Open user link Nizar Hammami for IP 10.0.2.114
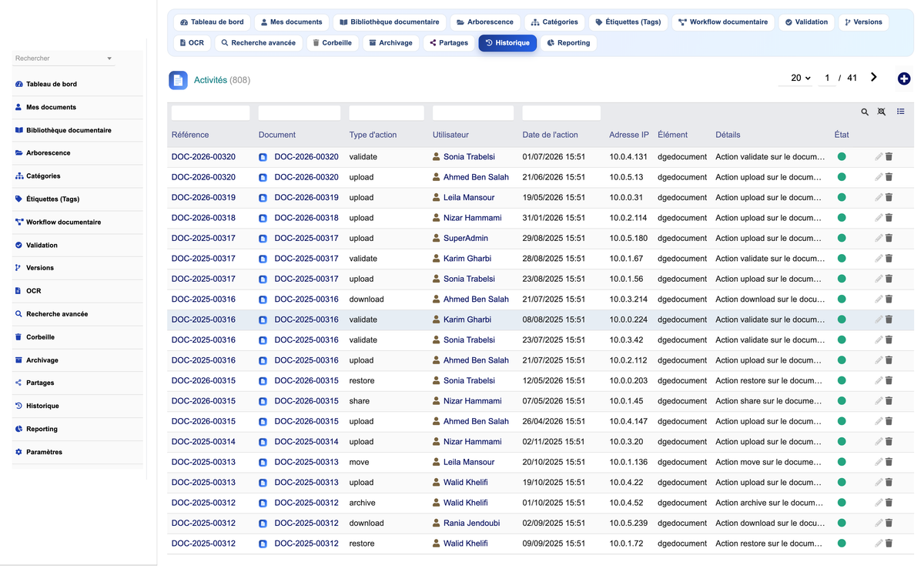924x572 pixels. [x=472, y=218]
